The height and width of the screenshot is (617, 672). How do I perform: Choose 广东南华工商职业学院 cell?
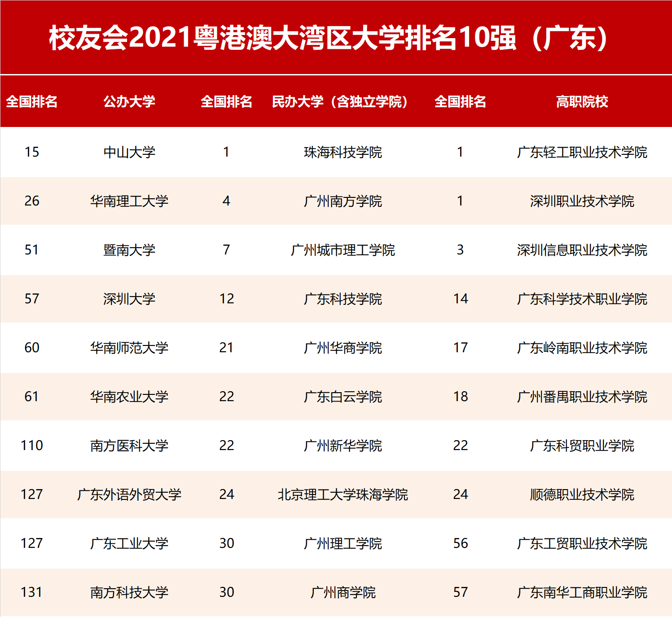tap(582, 592)
